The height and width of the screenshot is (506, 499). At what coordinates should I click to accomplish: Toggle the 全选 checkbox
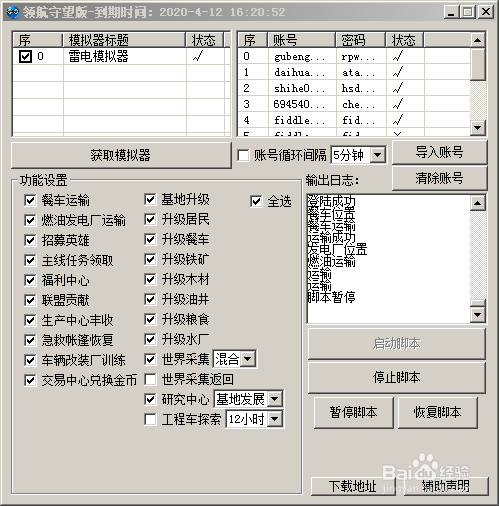(256, 201)
